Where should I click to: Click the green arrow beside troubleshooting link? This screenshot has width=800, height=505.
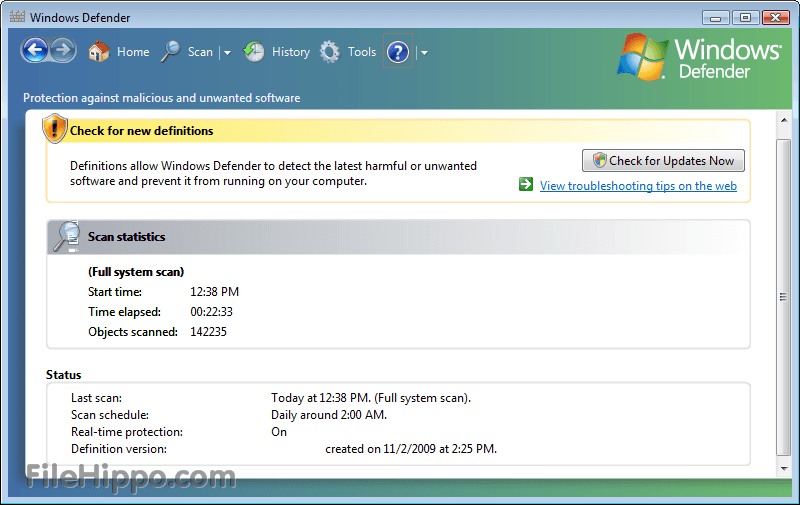point(526,184)
